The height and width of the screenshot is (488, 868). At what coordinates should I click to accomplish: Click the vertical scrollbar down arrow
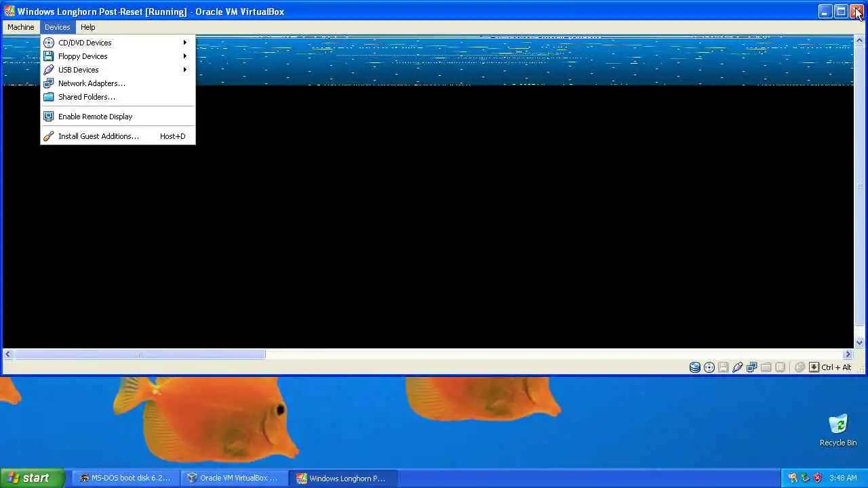(860, 342)
